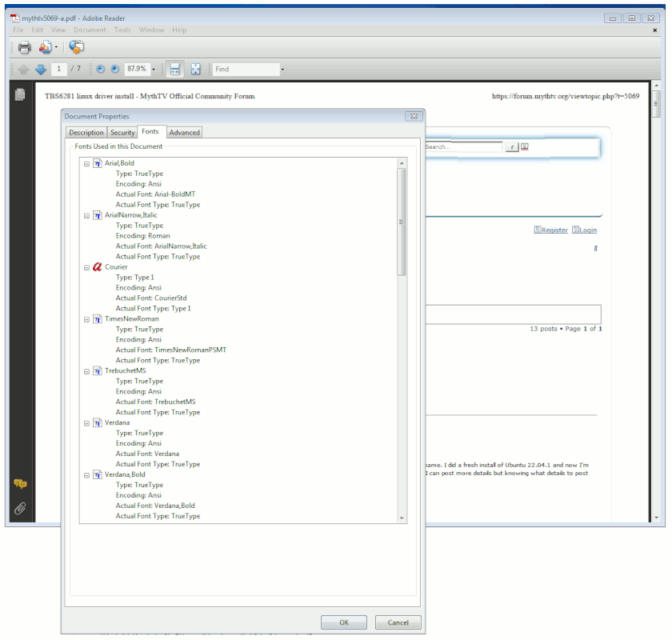
Task: Click the Print icon in the toolbar
Action: point(25,47)
